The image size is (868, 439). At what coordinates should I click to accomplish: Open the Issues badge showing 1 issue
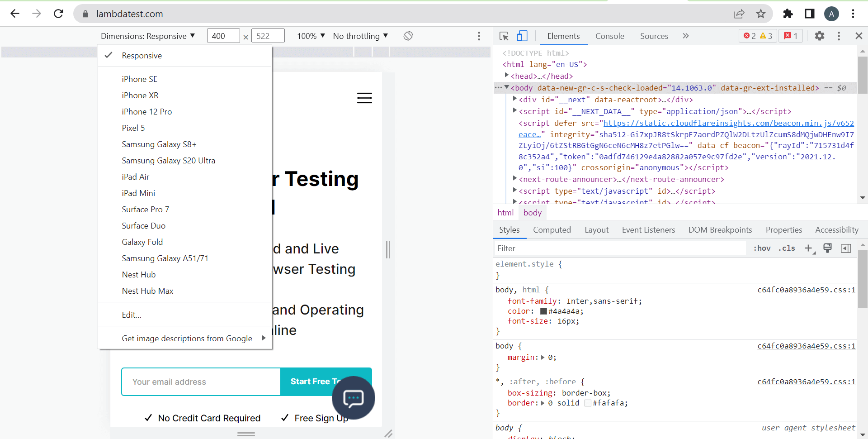[791, 35]
